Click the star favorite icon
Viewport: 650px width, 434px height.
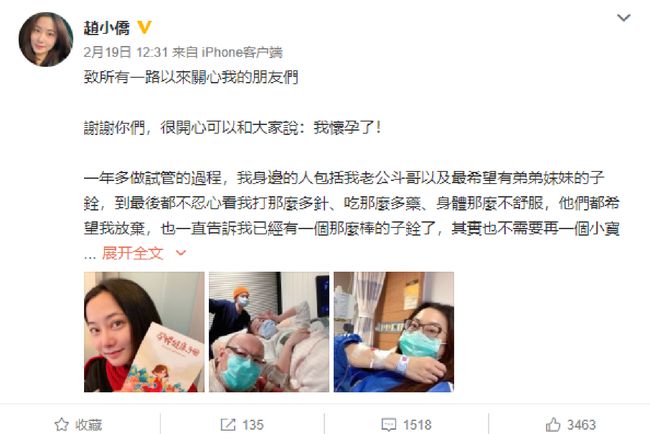[x=61, y=424]
